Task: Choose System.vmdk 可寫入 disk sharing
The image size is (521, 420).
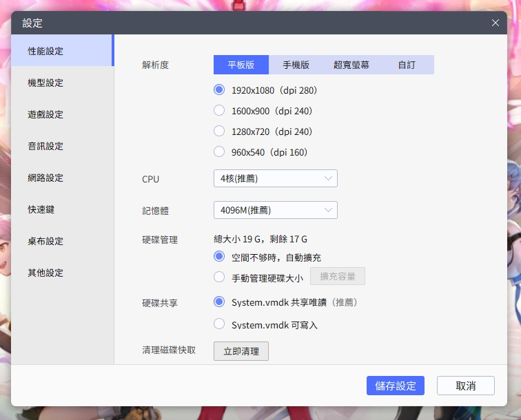Action: point(220,324)
